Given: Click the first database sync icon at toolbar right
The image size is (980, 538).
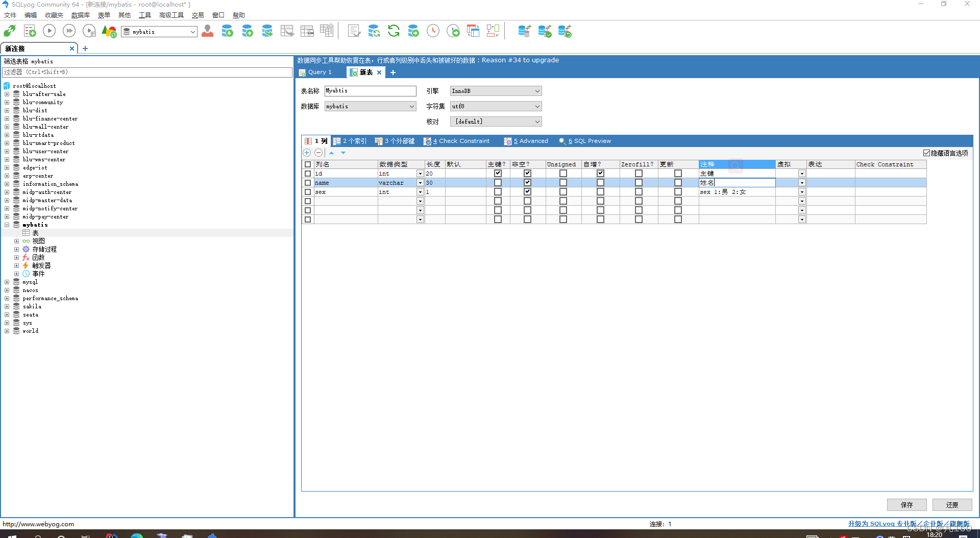Looking at the screenshot, I should tap(524, 31).
